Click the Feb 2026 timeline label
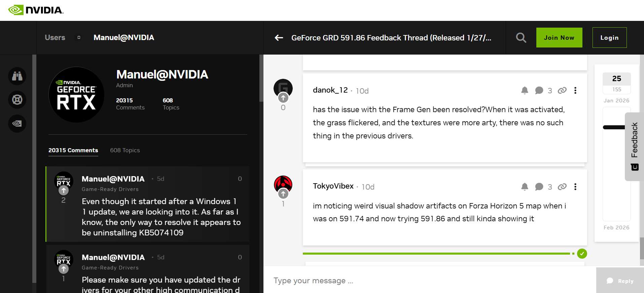 [x=616, y=227]
